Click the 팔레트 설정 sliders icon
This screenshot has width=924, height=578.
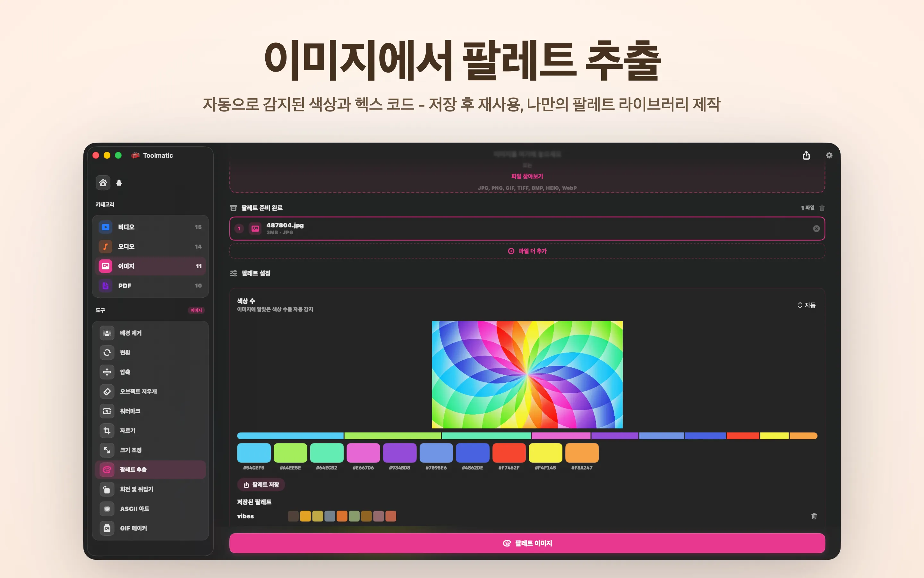point(234,273)
